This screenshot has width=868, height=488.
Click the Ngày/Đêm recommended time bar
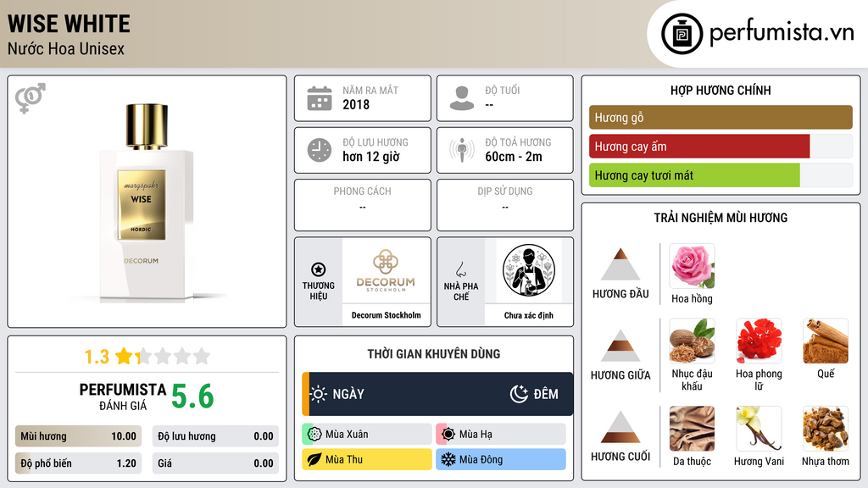pyautogui.click(x=437, y=394)
